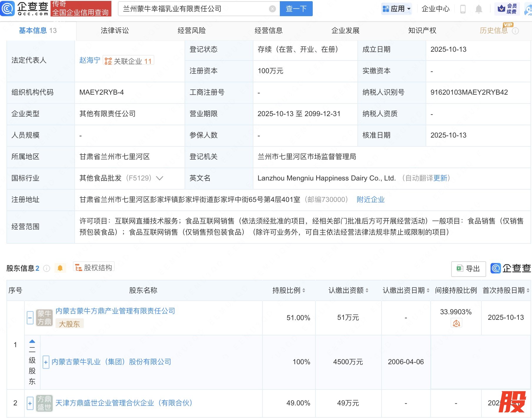Viewport: 532px width, 418px height.
Task: Switch to 法律诉讼 tab
Action: point(115,31)
